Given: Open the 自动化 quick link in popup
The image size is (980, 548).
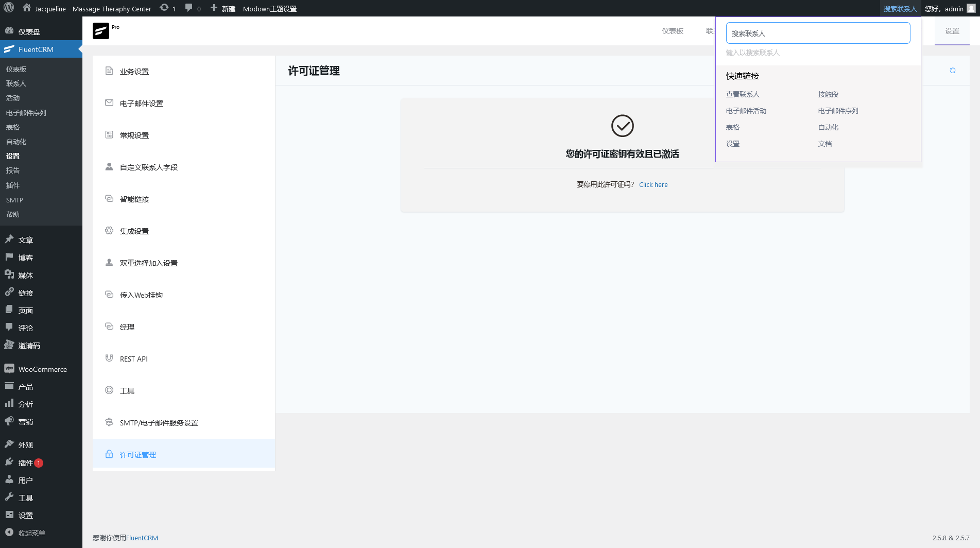Looking at the screenshot, I should (x=828, y=127).
